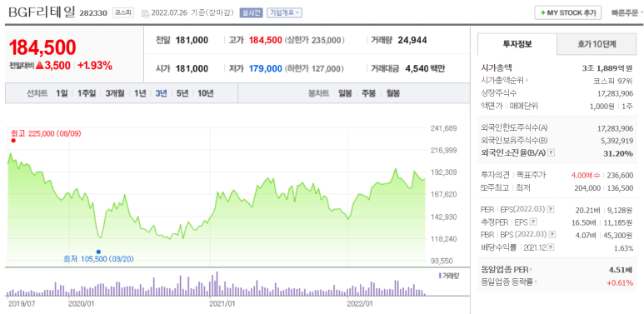
Task: Click arrow next to 시가총액순위
Action: click(527, 81)
